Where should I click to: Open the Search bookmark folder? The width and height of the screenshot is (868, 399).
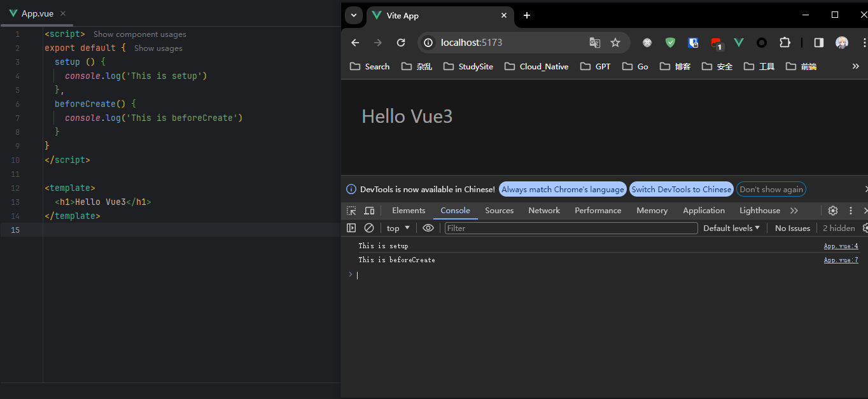370,66
